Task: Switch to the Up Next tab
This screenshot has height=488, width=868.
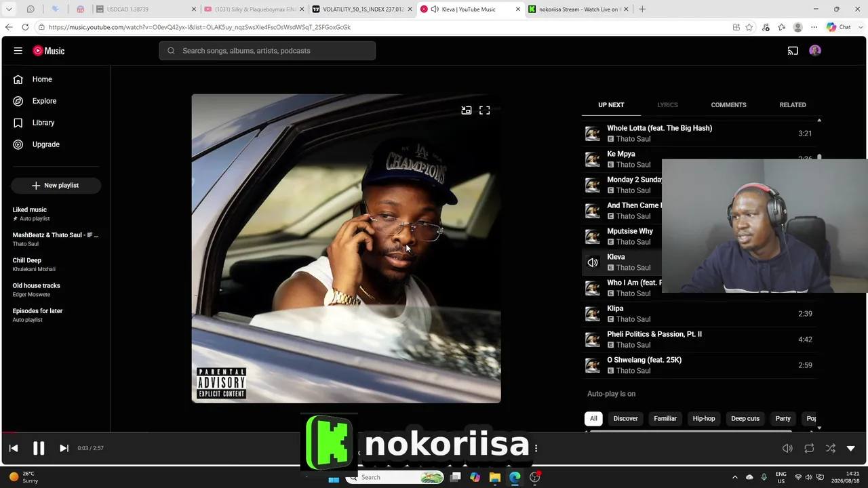Action: click(611, 105)
